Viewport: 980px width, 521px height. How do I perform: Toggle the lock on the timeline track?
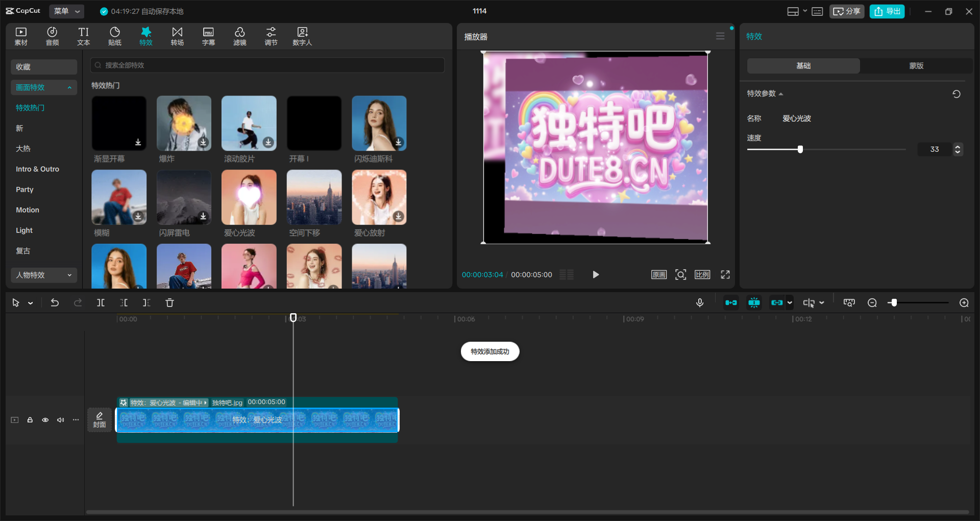point(30,419)
